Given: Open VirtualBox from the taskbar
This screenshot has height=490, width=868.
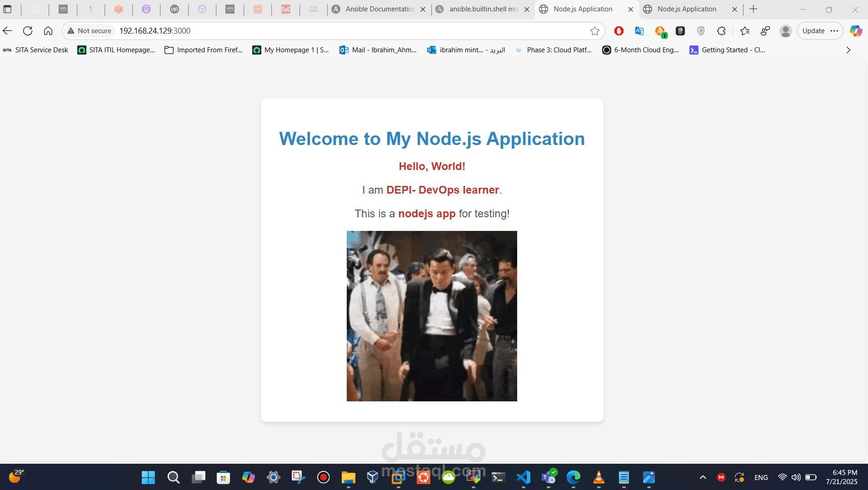Looking at the screenshot, I should point(373,477).
